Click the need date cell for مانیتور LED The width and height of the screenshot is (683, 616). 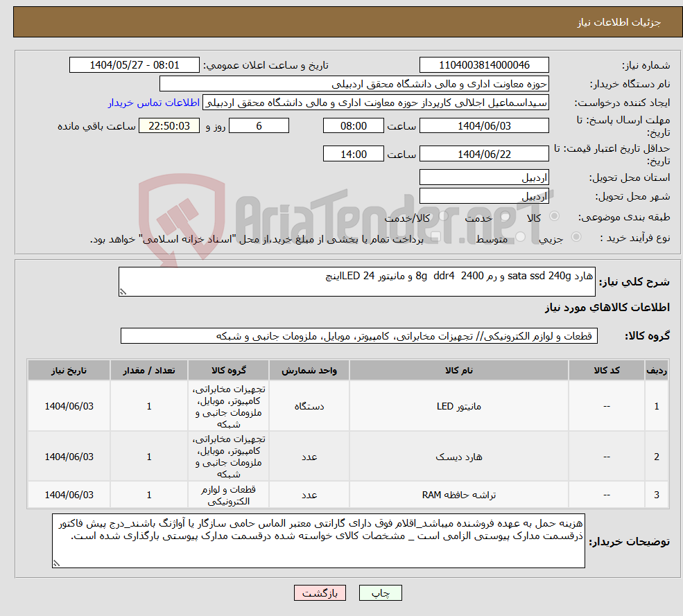69,406
